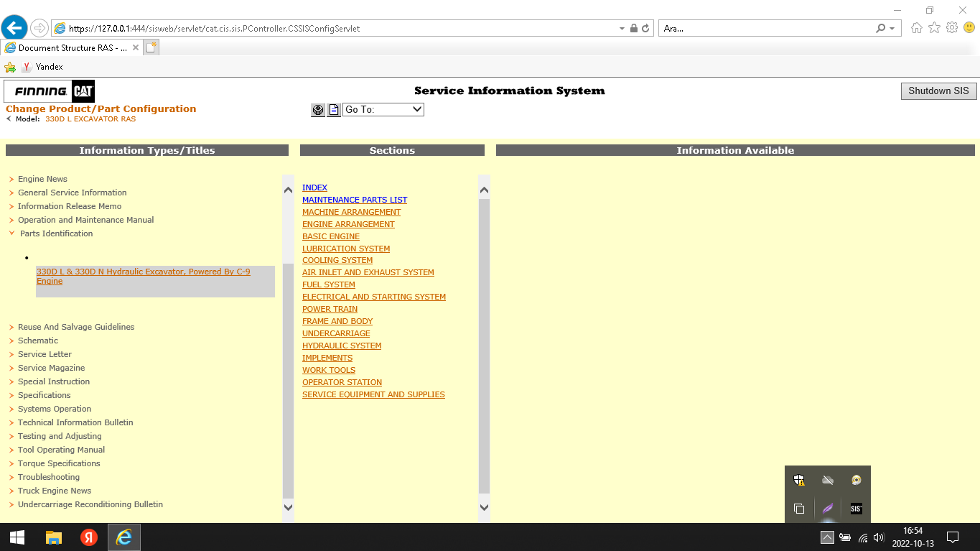Click the hex nut parts icon
The image size is (980, 551).
tap(318, 110)
